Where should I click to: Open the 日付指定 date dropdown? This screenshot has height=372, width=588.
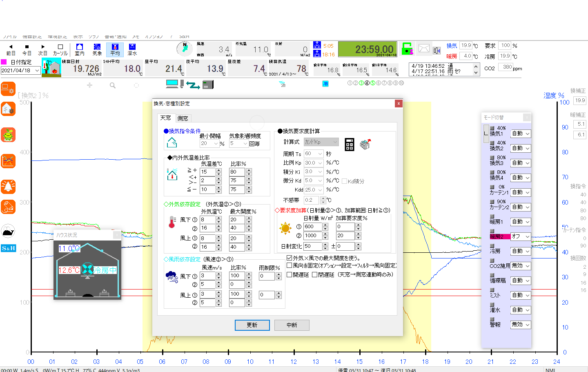pyautogui.click(x=37, y=71)
